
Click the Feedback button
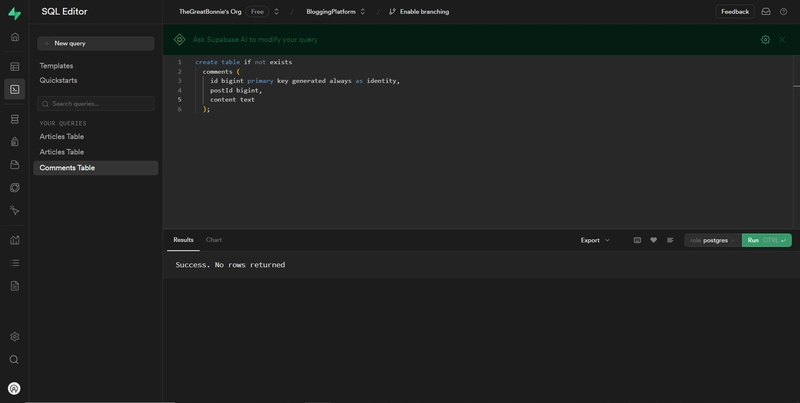735,11
